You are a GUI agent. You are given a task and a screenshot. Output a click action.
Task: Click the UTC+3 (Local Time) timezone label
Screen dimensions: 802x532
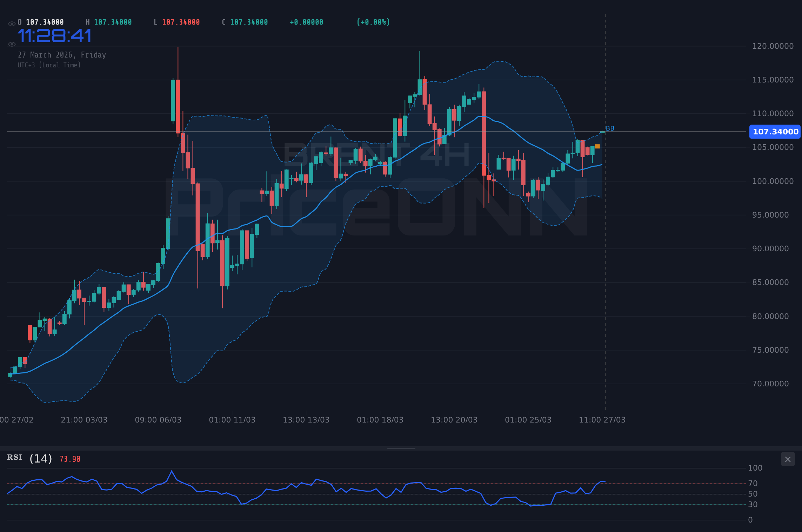tap(49, 65)
